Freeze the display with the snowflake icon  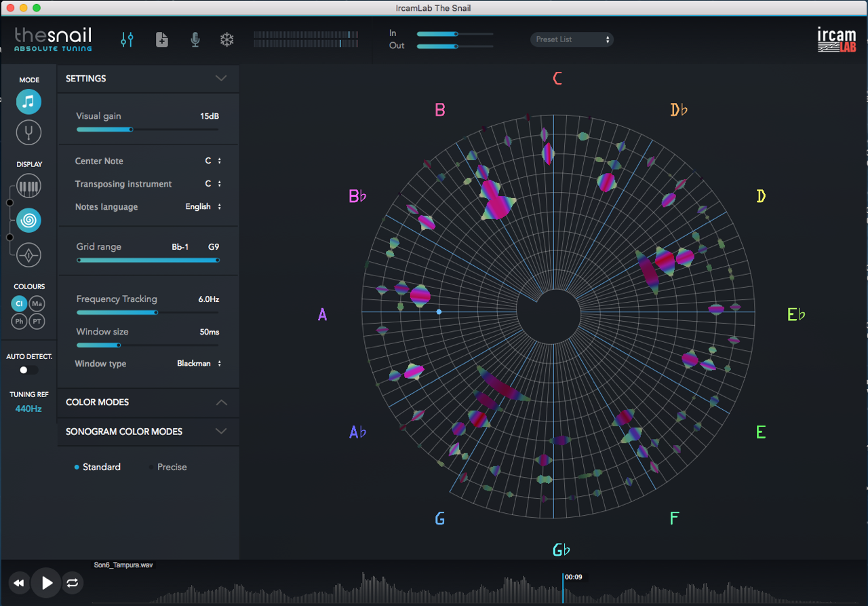(x=226, y=39)
